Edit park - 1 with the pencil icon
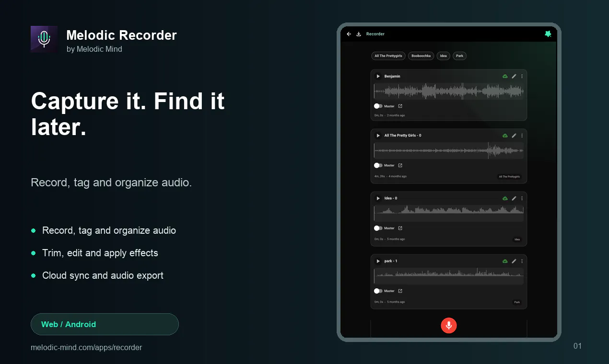The height and width of the screenshot is (364, 609). [x=514, y=261]
